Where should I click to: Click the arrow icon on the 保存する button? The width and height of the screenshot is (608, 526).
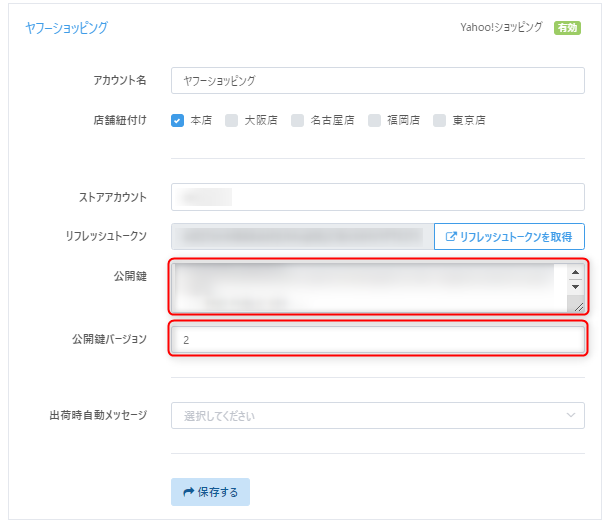[188, 492]
